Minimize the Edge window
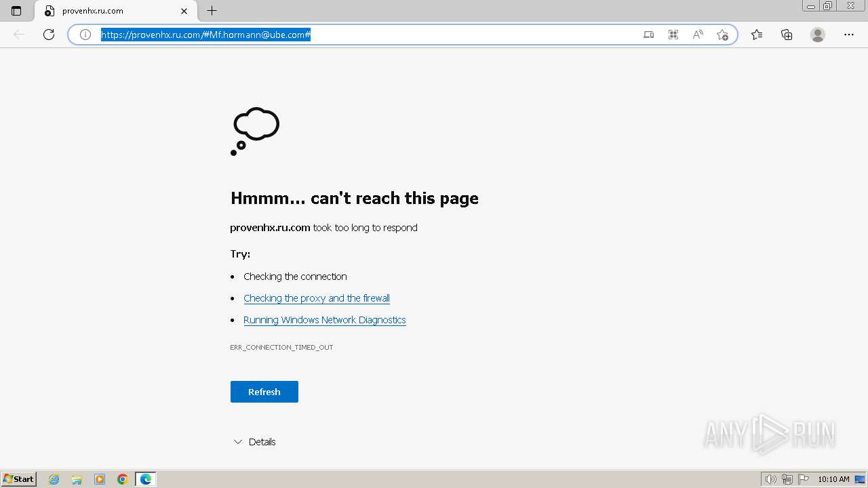868x488 pixels. (x=811, y=6)
